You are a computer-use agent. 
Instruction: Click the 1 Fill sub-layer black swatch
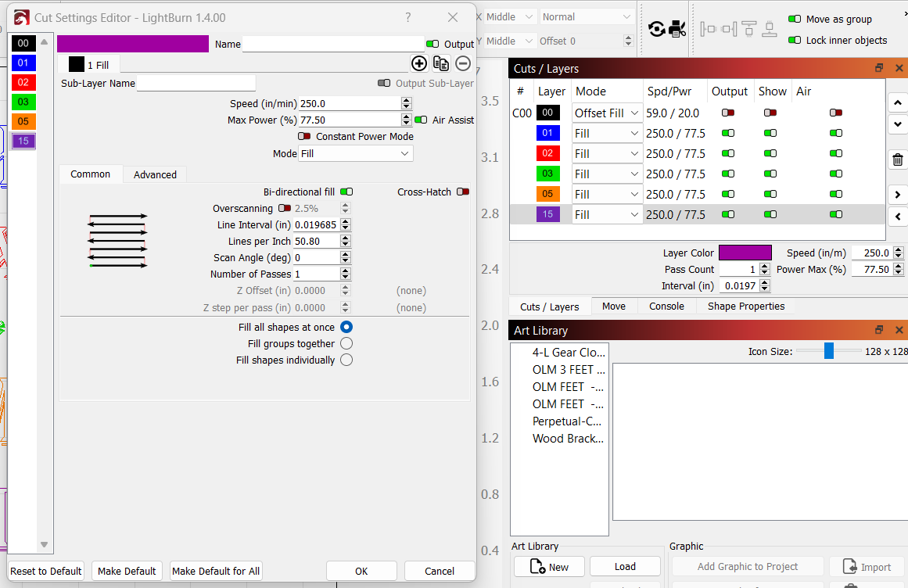(x=77, y=64)
